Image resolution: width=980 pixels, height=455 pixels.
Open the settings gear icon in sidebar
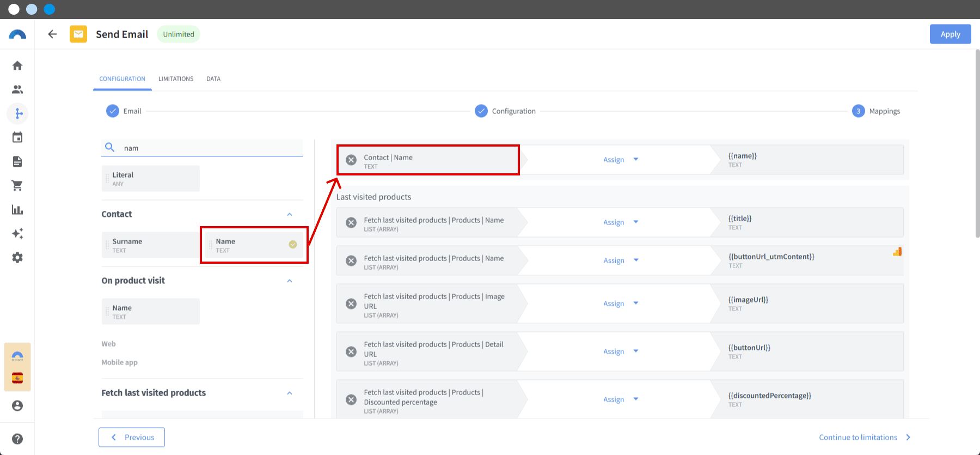pyautogui.click(x=17, y=257)
